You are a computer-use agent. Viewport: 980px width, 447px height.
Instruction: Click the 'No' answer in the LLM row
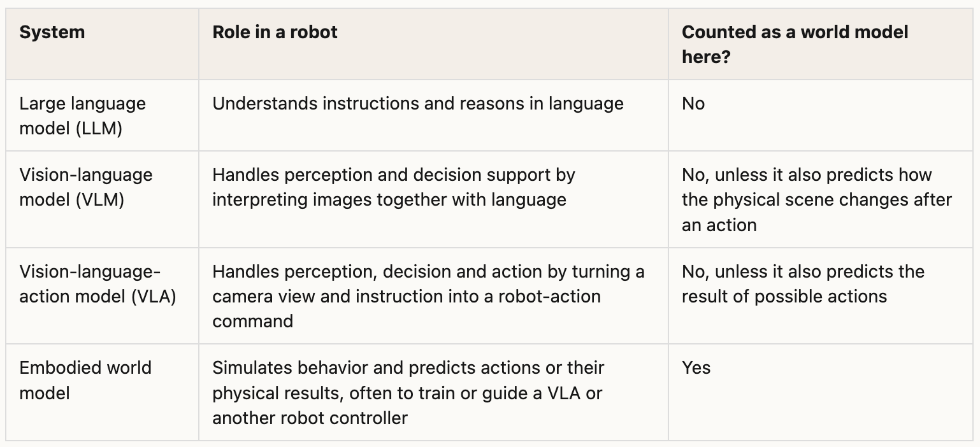pyautogui.click(x=693, y=104)
